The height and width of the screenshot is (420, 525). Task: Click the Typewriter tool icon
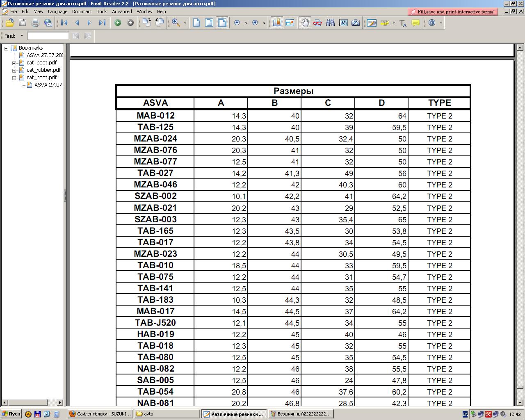tap(403, 23)
